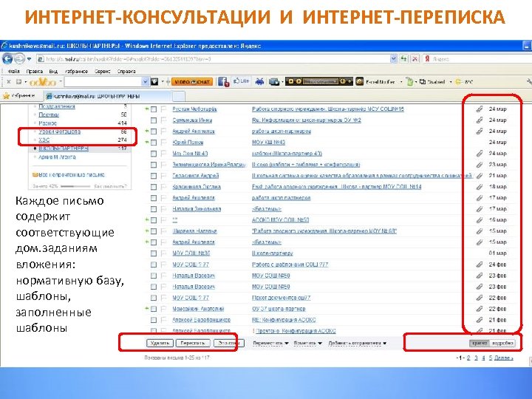Select the kushnikova@mail.ru browser tab

point(109,96)
